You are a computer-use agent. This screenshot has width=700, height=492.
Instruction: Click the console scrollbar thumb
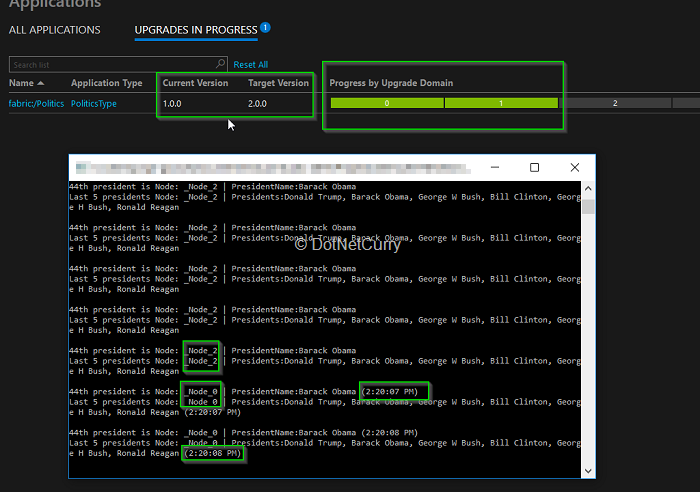pos(588,207)
